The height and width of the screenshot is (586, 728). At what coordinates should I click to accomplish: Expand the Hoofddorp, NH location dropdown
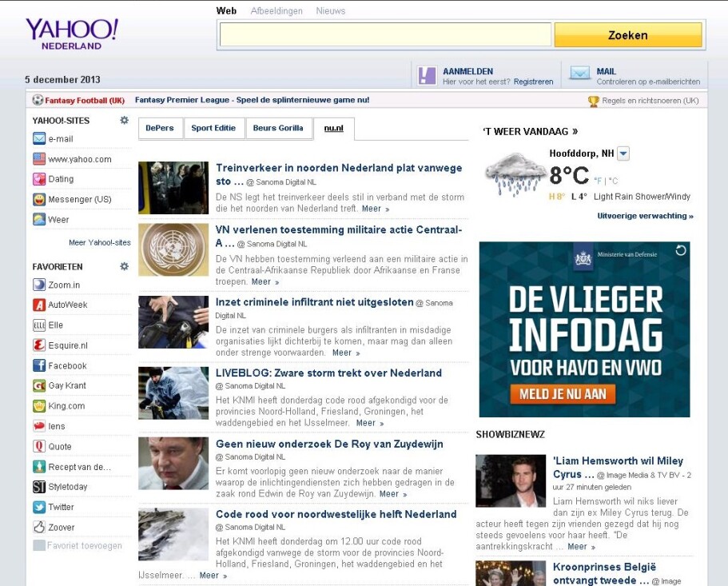click(623, 153)
